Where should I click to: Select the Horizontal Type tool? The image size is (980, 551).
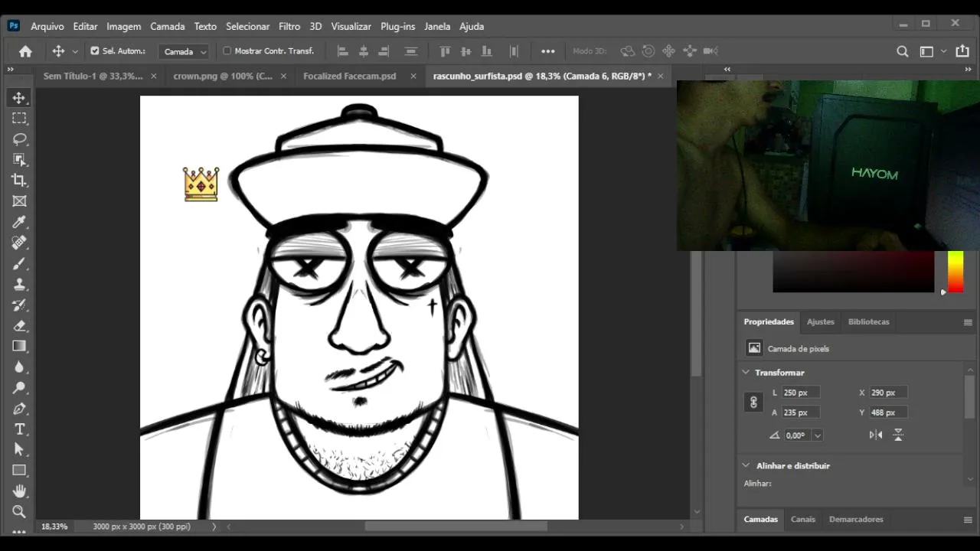(19, 429)
